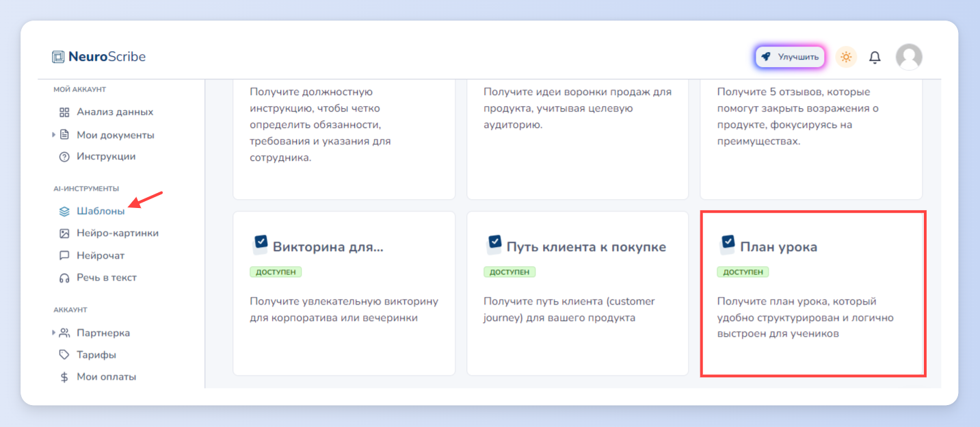Click the Путь клиента к покупке icon
The height and width of the screenshot is (427, 980).
[494, 244]
